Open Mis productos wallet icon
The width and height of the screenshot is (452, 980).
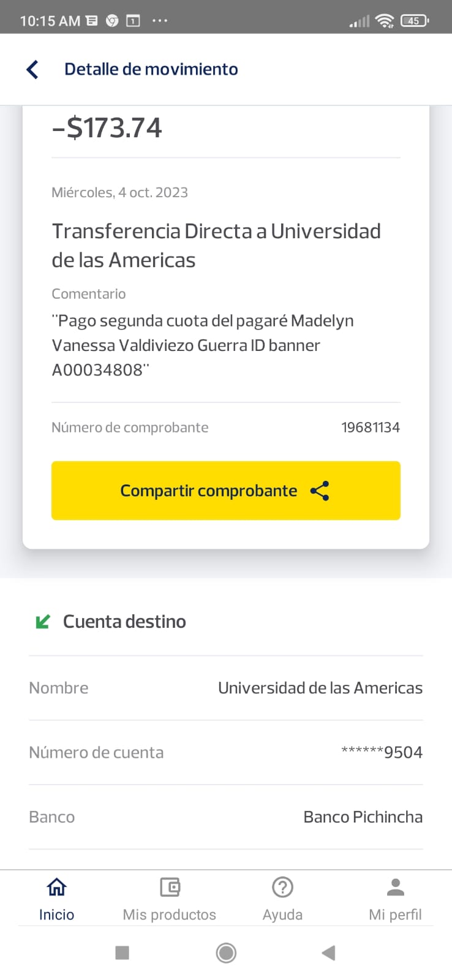(170, 887)
